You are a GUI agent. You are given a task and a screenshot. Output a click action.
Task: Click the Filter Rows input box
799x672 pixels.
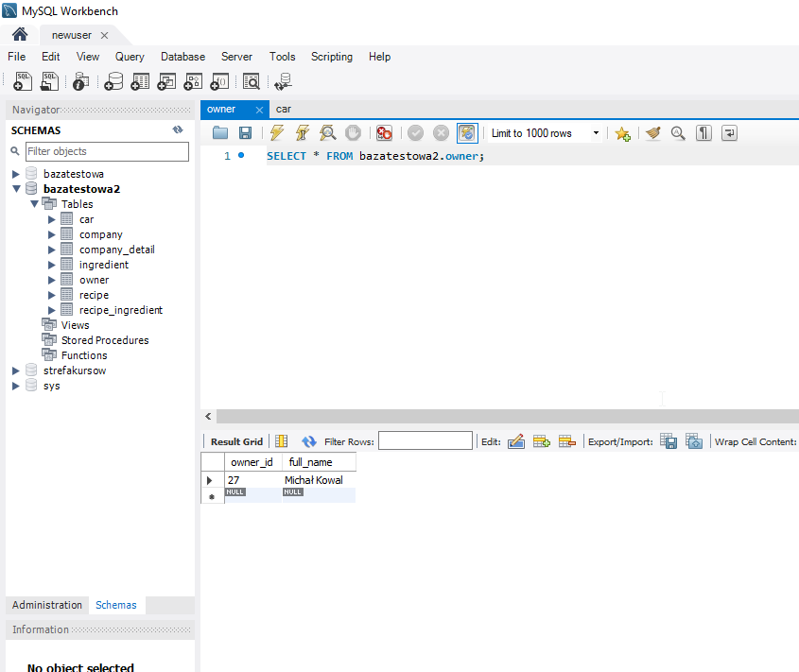click(x=425, y=441)
